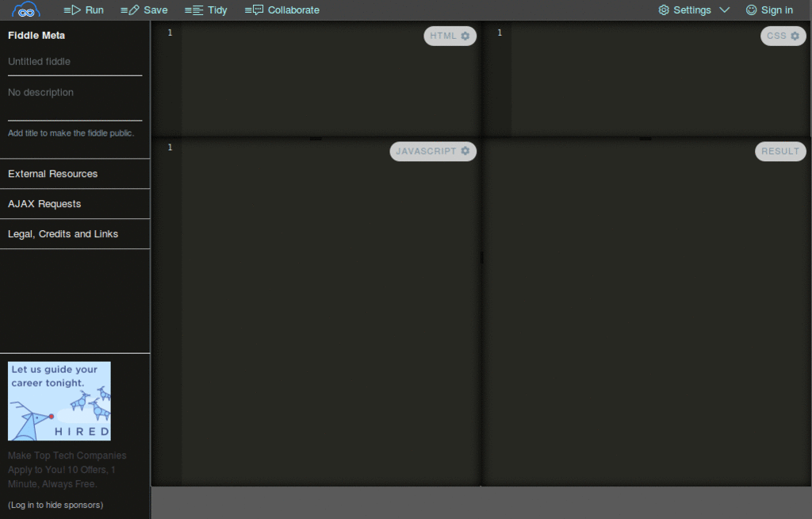Open the HTML panel settings gear
The image size is (812, 519).
(465, 35)
